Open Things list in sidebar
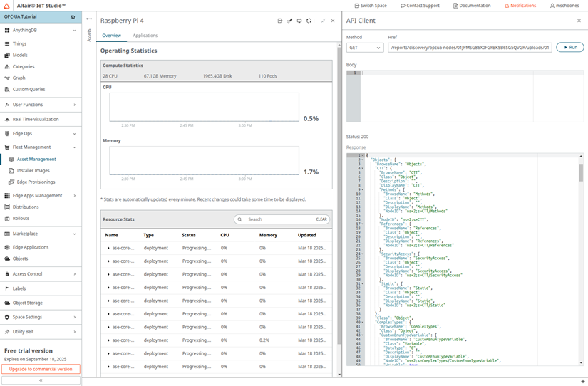Viewport: 588px width, 386px height. pyautogui.click(x=19, y=44)
